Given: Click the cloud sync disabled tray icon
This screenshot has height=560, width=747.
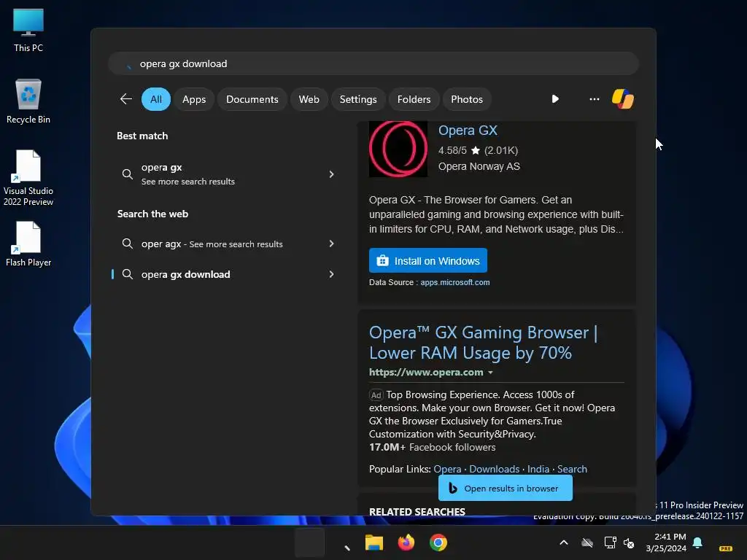Looking at the screenshot, I should (587, 542).
